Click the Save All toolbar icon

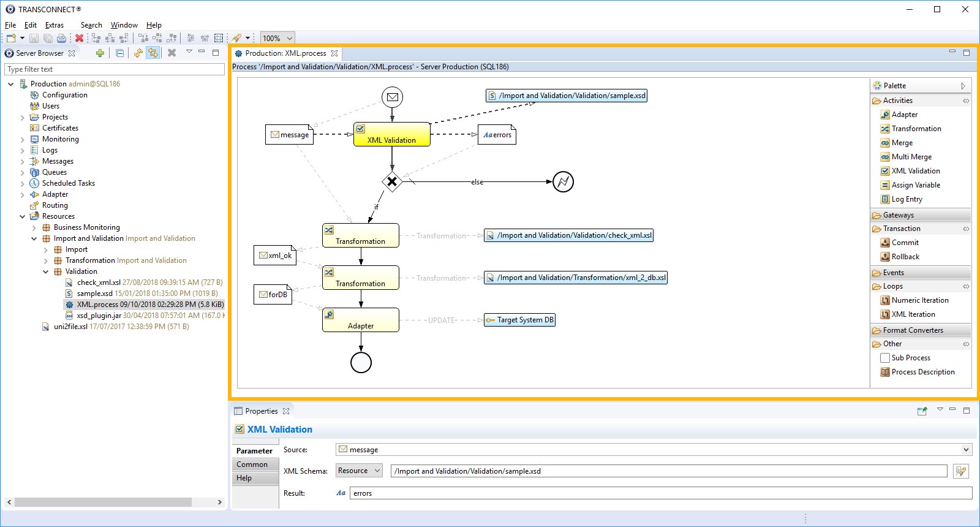click(x=48, y=38)
